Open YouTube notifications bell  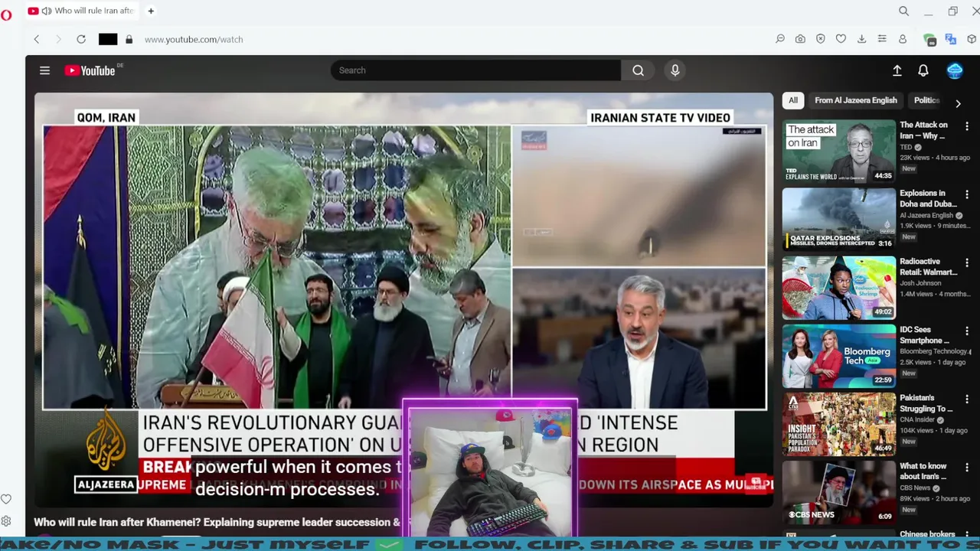click(923, 70)
